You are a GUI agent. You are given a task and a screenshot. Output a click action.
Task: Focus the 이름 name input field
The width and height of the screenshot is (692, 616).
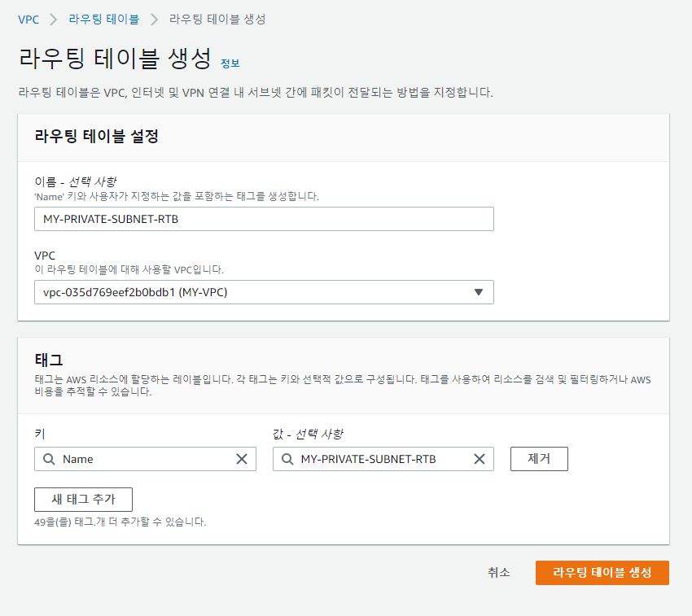point(264,219)
